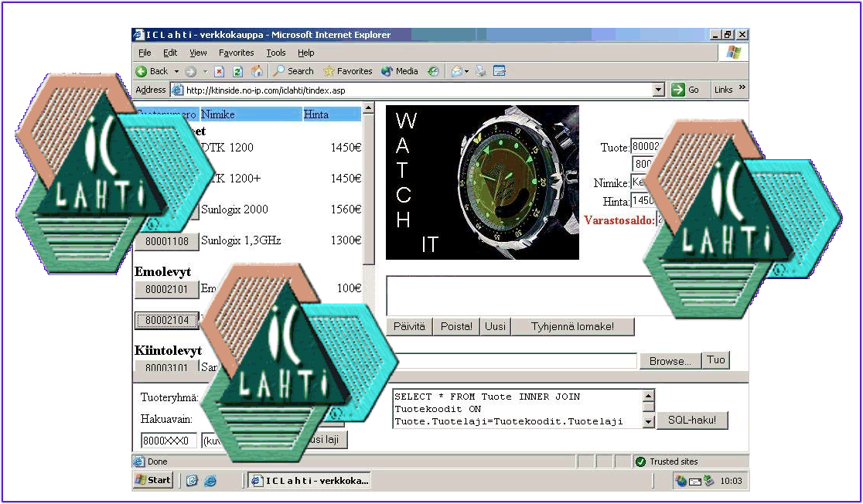Click the 80002104 product button
The width and height of the screenshot is (863, 504).
[x=167, y=320]
